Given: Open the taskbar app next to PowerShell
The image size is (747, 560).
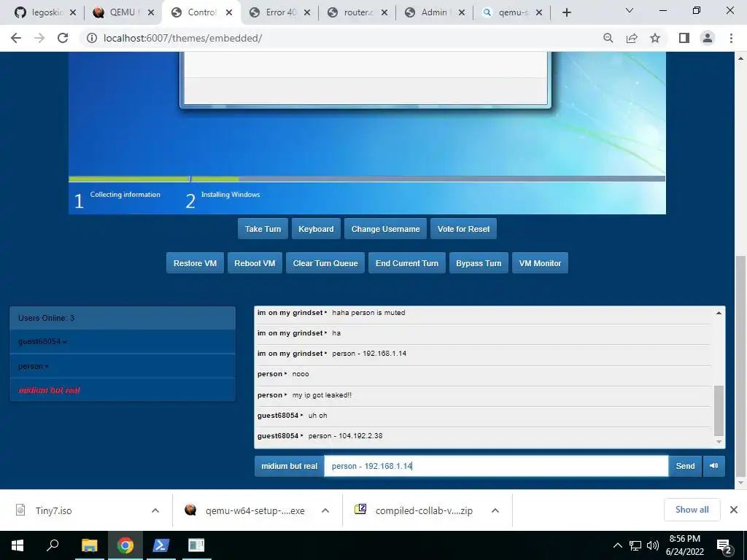Looking at the screenshot, I should point(196,545).
